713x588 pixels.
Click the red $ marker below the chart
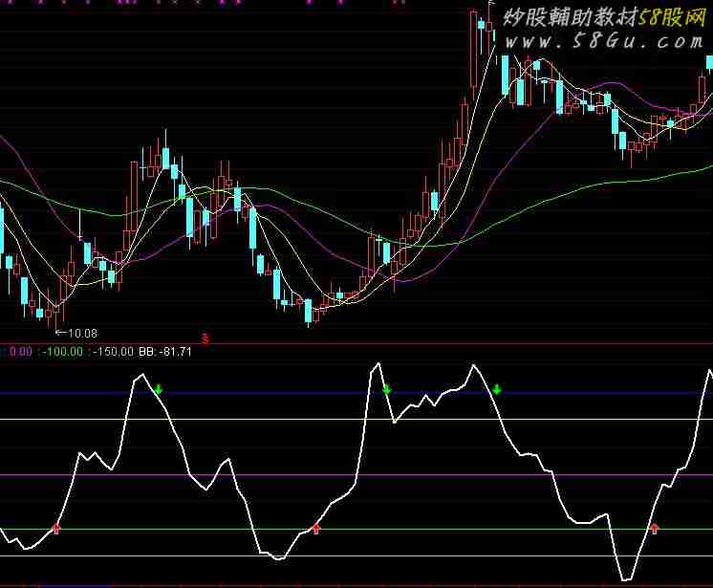(205, 337)
